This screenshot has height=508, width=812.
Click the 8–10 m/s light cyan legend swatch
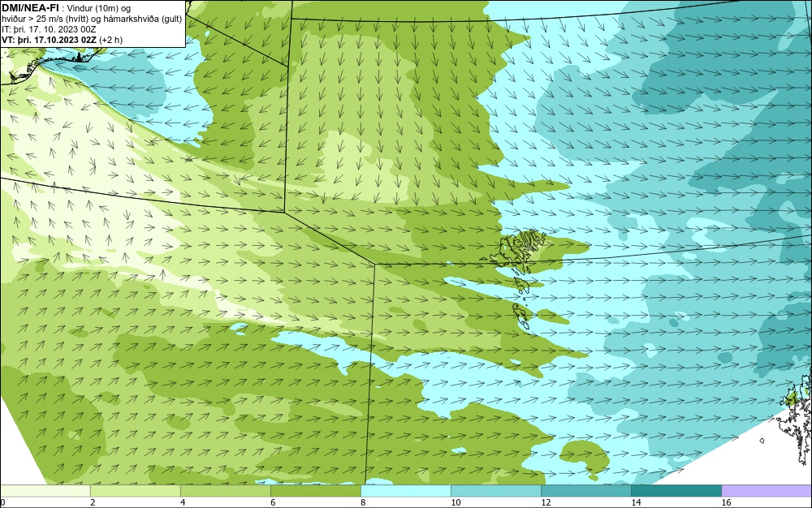(405, 490)
